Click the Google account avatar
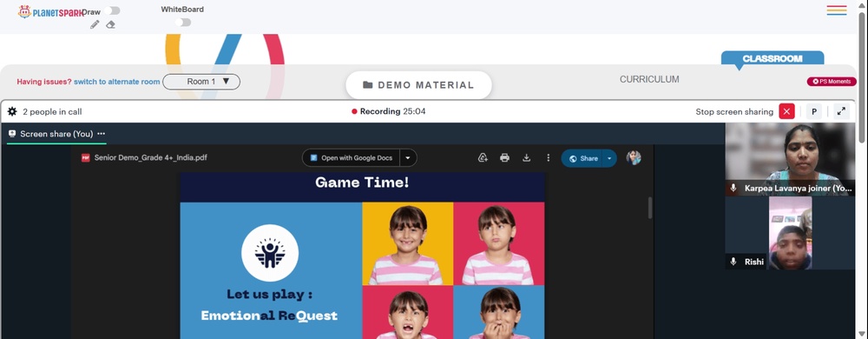The image size is (868, 339). (x=634, y=158)
